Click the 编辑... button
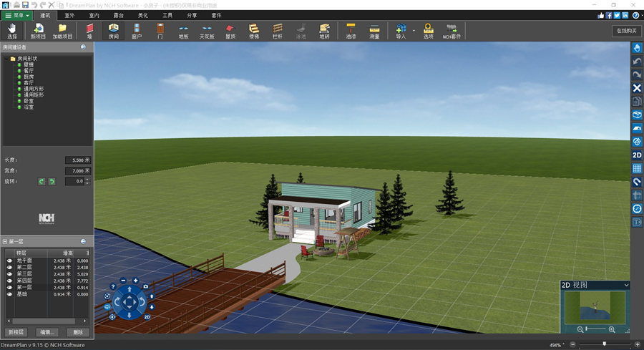The image size is (644, 350). pos(47,332)
